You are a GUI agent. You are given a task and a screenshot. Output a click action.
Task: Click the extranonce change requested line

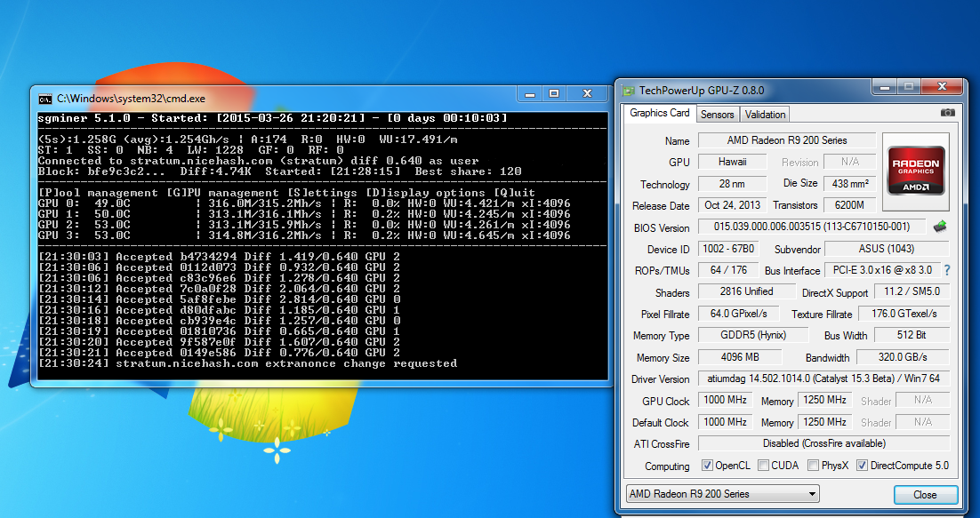pyautogui.click(x=247, y=363)
